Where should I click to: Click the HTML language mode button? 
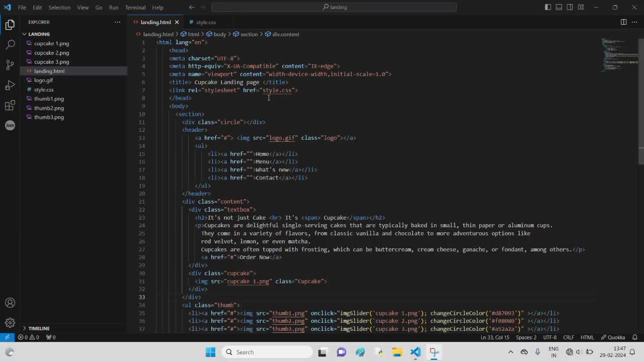(587, 337)
